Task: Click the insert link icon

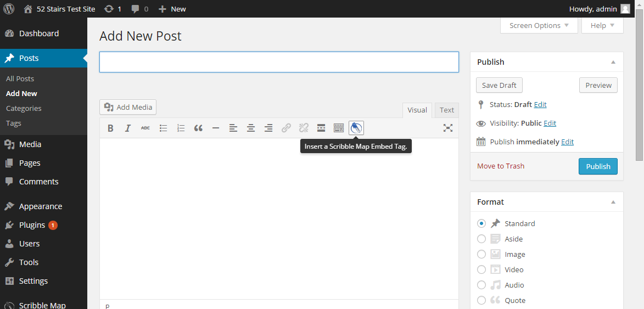Action: point(286,128)
